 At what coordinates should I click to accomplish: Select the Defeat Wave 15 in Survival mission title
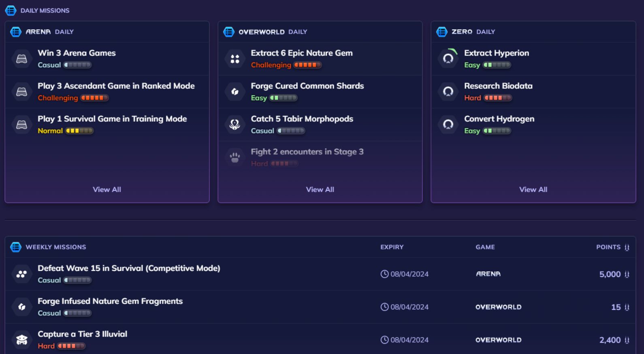click(129, 268)
